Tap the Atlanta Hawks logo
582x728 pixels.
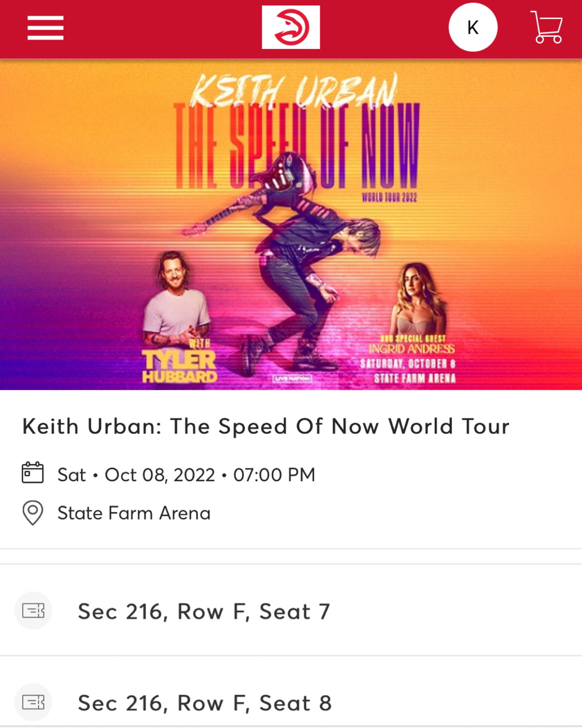(x=291, y=27)
